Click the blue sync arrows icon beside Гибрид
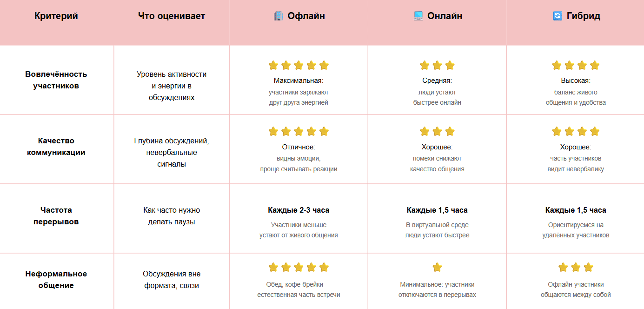Viewport: 644px width, 309px height. coord(558,16)
